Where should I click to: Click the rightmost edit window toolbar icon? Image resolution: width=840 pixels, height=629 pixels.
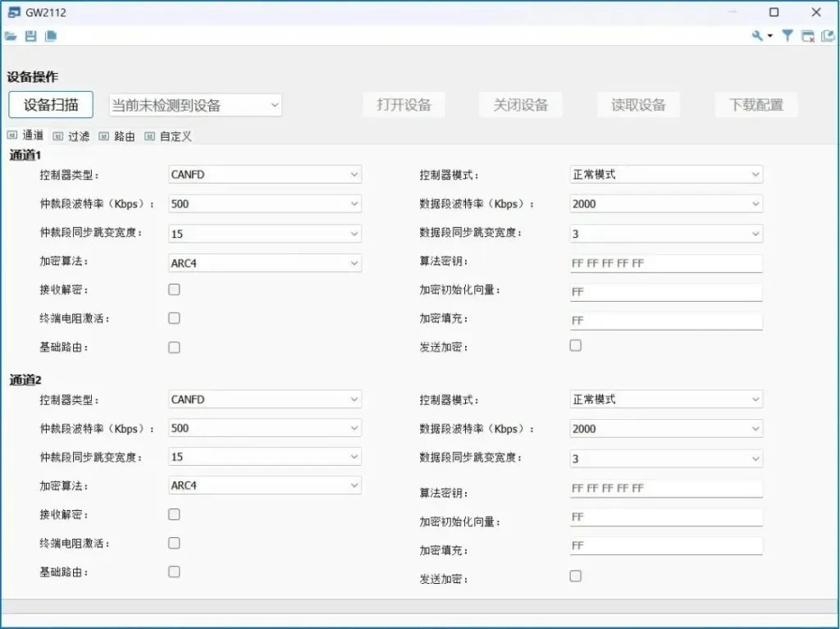point(828,36)
